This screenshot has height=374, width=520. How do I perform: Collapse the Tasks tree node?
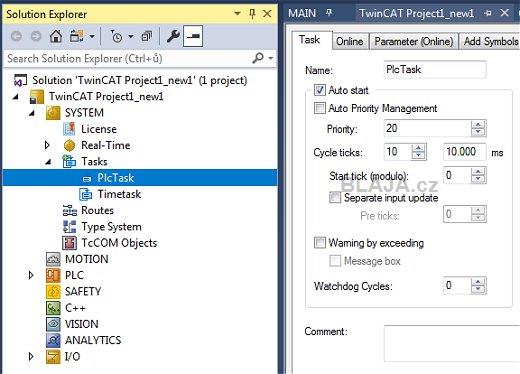click(x=48, y=162)
